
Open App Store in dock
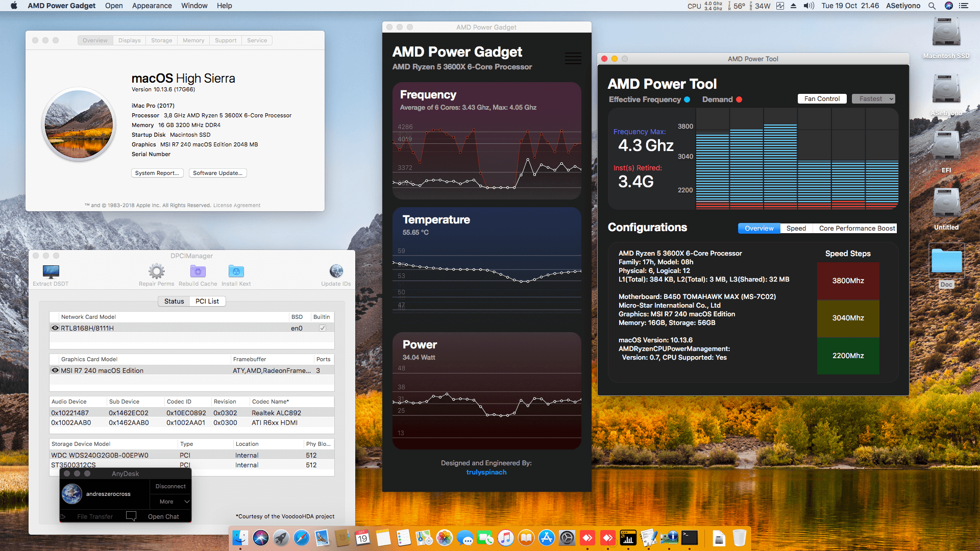point(547,538)
